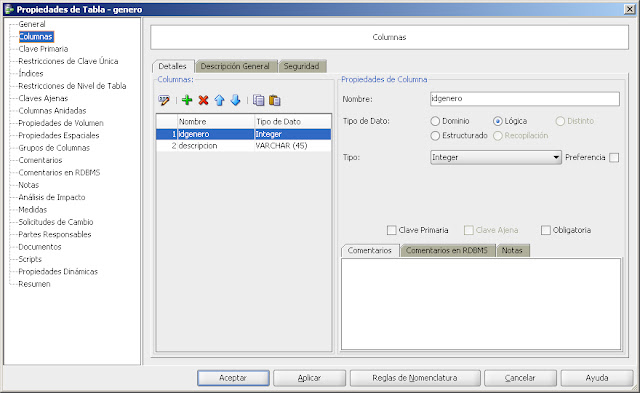Open Ayuda help button
This screenshot has width=640, height=393.
pyautogui.click(x=597, y=378)
